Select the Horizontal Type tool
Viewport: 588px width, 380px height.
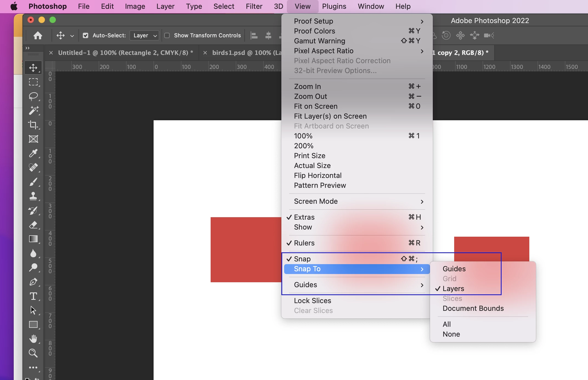[x=33, y=296]
